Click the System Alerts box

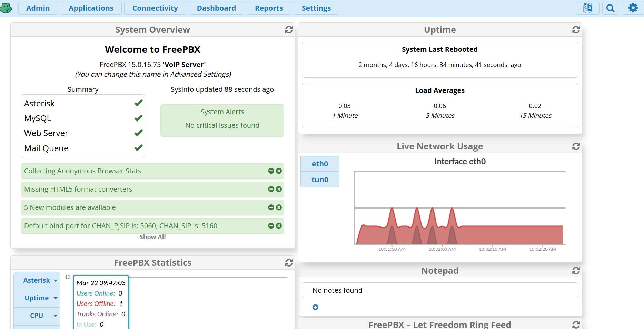coord(222,120)
